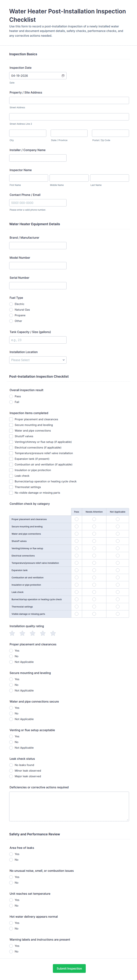
Task: Select Natural Gas fuel type
Action: pos(11,310)
